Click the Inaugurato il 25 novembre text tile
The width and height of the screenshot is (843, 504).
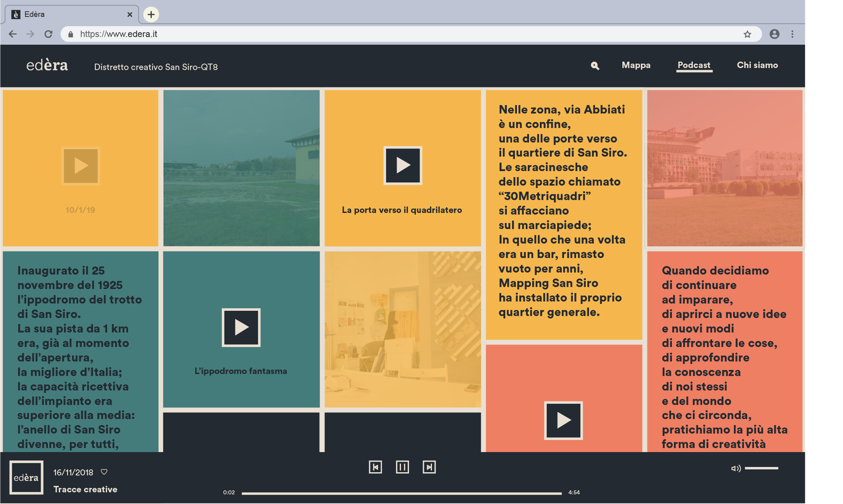coord(81,351)
